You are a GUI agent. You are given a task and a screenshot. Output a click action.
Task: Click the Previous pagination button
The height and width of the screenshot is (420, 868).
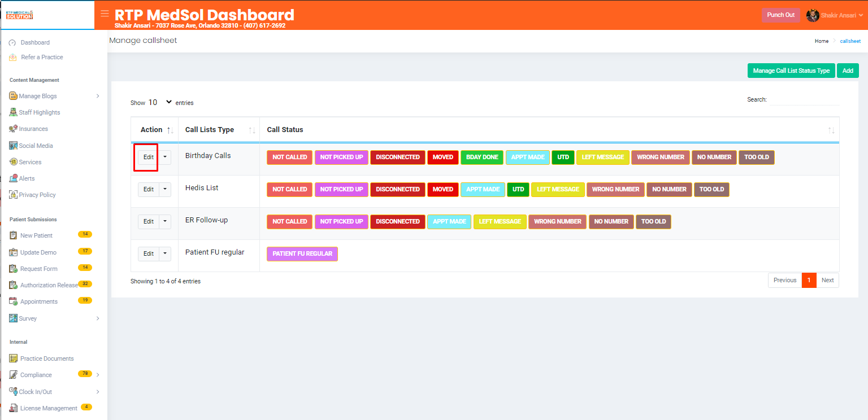pyautogui.click(x=785, y=281)
